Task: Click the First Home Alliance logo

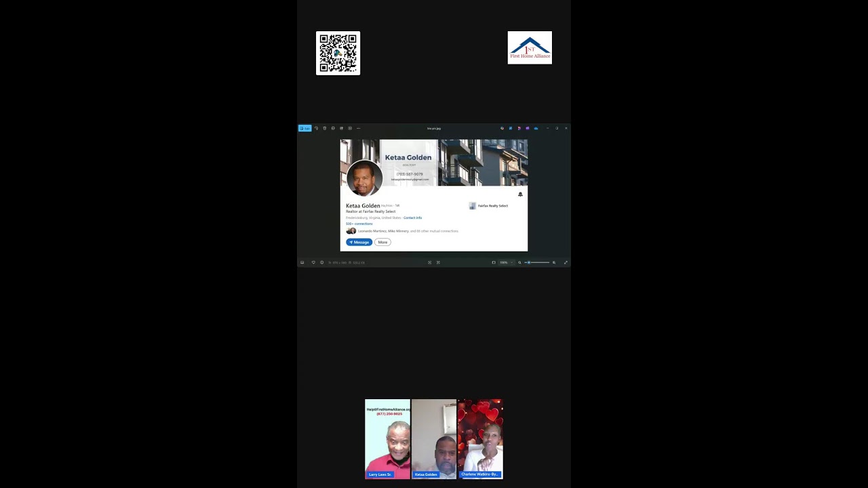Action: pyautogui.click(x=530, y=47)
